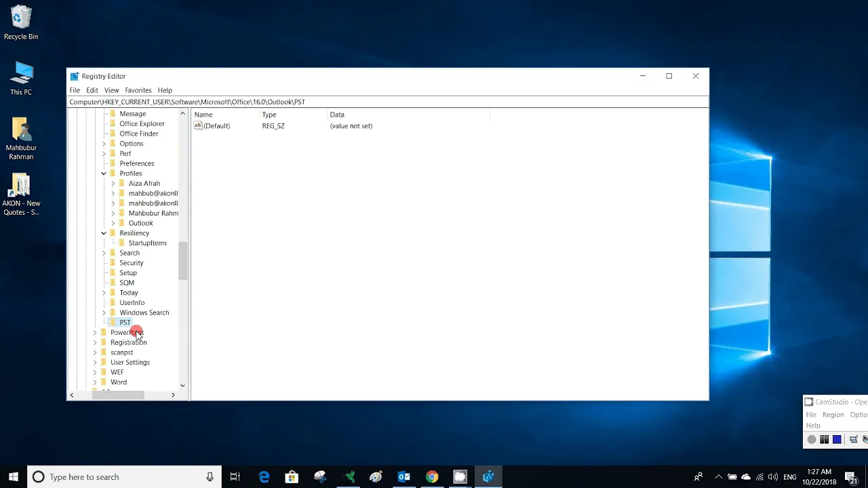Image resolution: width=868 pixels, height=488 pixels.
Task: Click Registry Editor title bar icon
Action: 75,76
